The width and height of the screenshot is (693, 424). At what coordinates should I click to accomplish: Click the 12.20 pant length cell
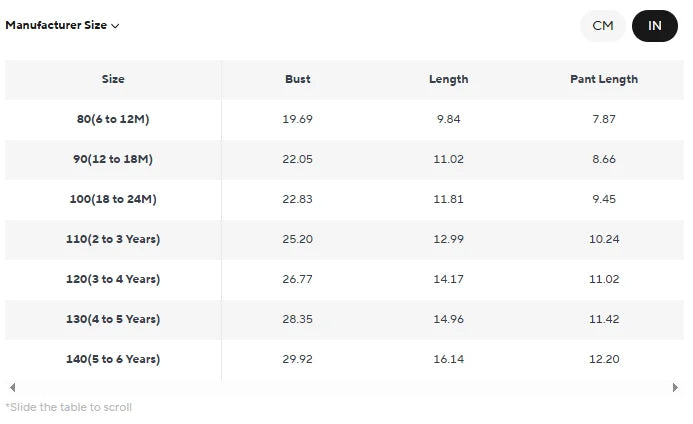click(x=604, y=359)
